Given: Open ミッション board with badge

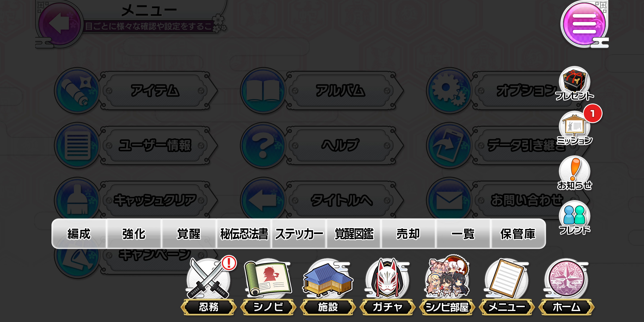Looking at the screenshot, I should point(575,127).
